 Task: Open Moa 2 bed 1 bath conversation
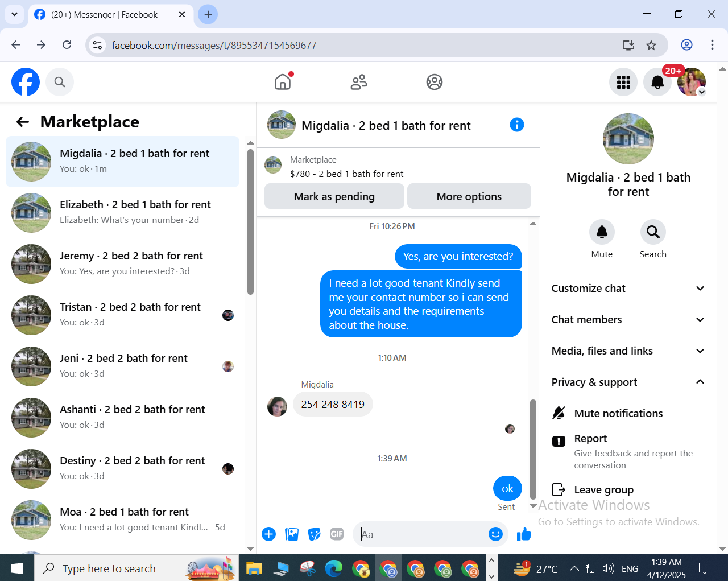coord(122,520)
